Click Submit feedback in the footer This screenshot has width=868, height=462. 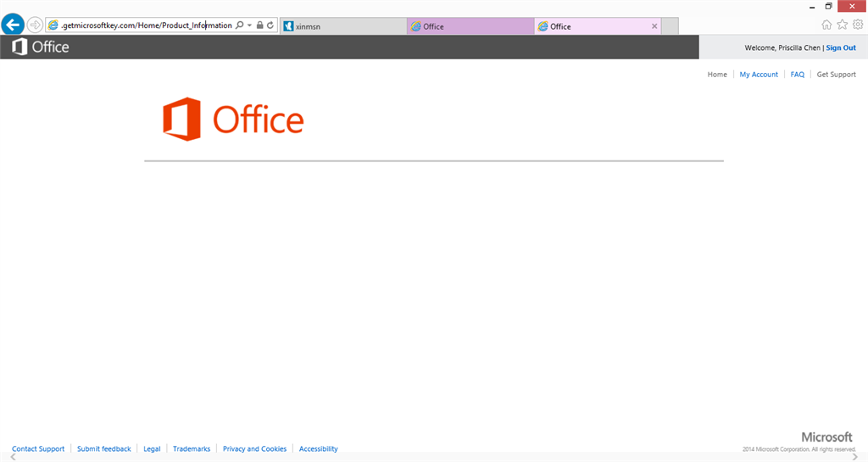click(x=104, y=448)
